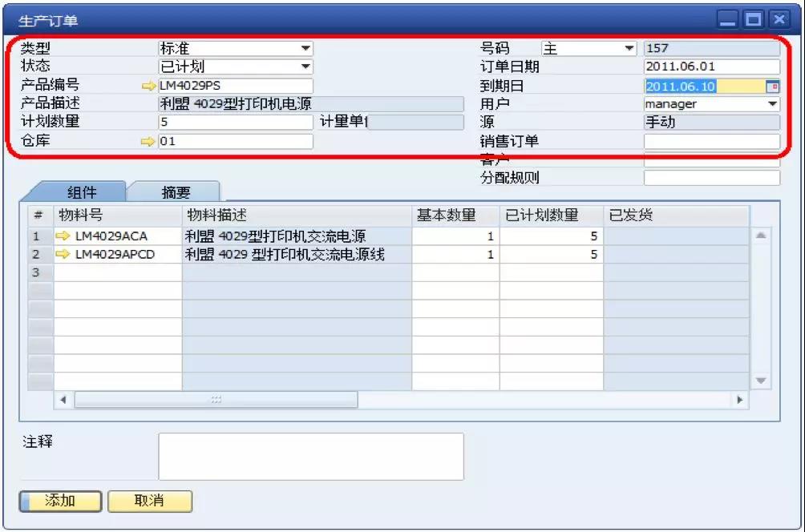
Task: Click the 取消 cancel button
Action: 150,501
